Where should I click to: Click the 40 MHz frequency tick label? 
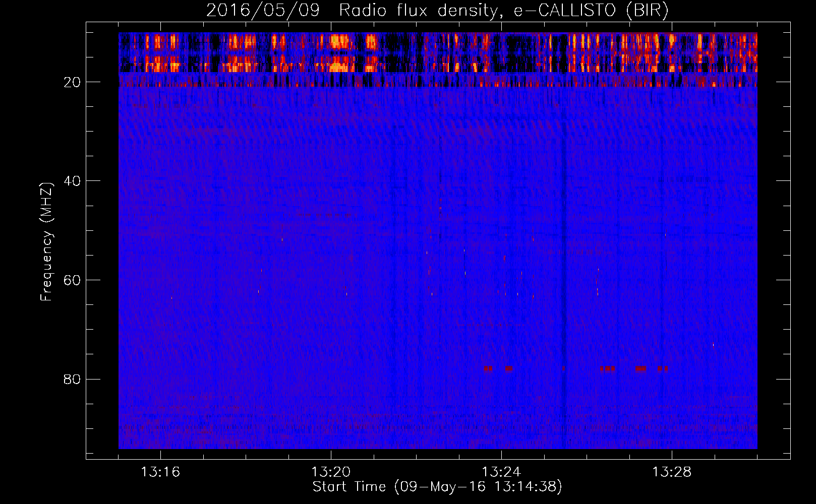click(72, 181)
